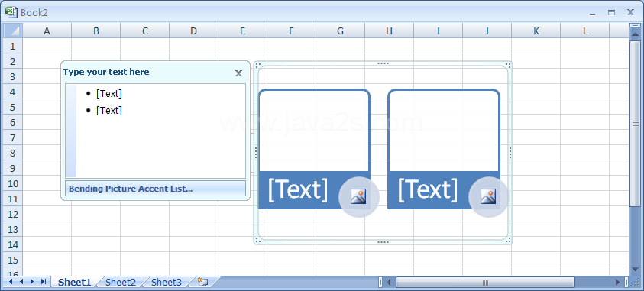
Task: Select column E header
Action: click(x=242, y=31)
